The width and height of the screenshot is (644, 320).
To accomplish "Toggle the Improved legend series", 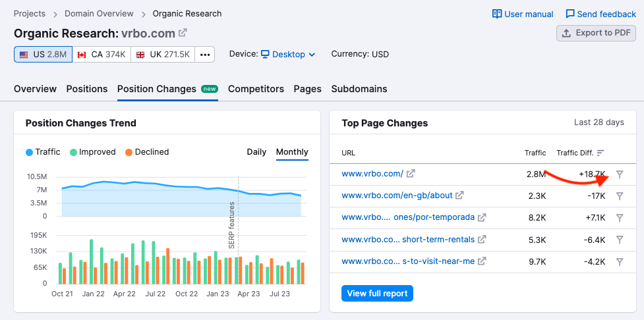I will [x=92, y=152].
